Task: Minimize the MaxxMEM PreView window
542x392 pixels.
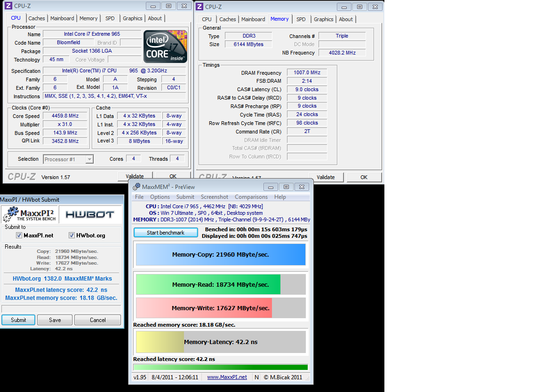Action: click(271, 187)
